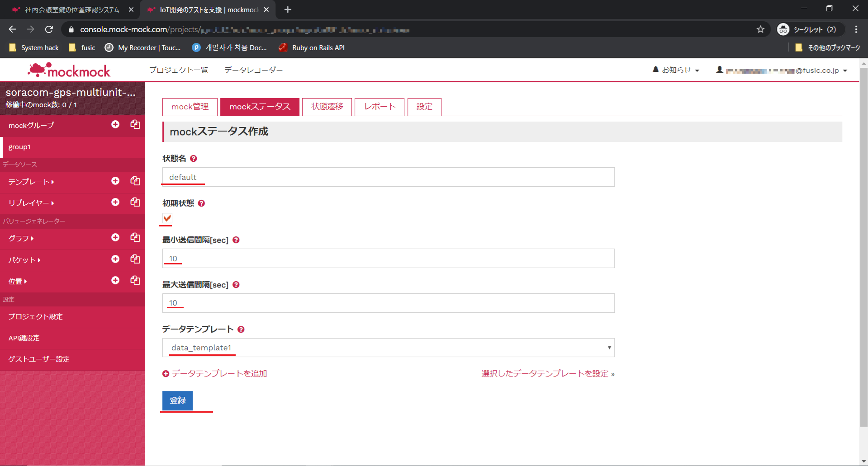
Task: Expand テンプレート in sidebar
Action: [x=31, y=182]
